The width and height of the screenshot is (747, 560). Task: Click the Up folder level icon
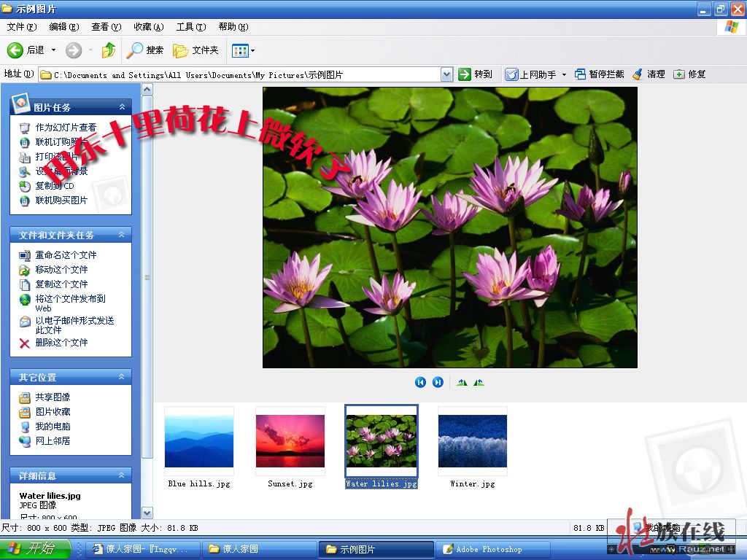(x=109, y=50)
